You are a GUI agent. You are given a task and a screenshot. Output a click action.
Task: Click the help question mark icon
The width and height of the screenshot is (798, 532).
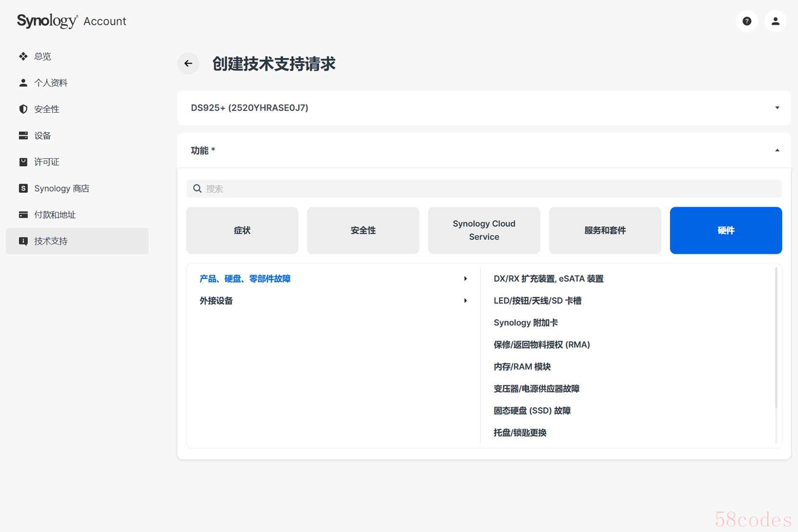click(x=746, y=21)
